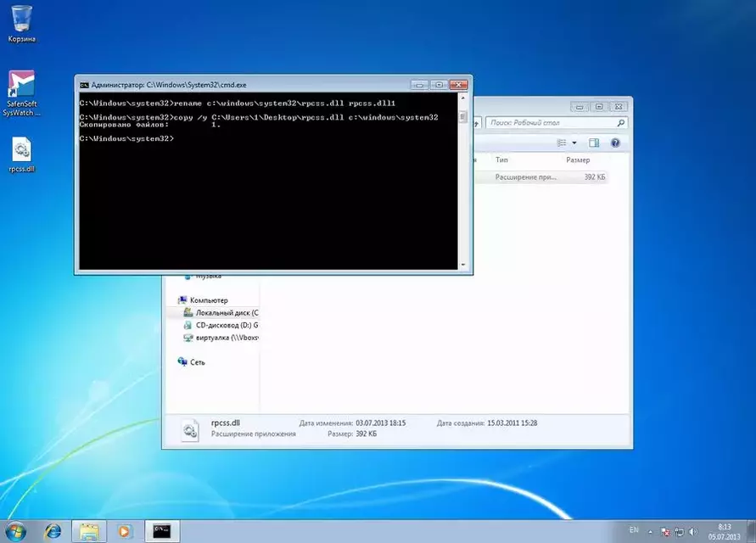This screenshot has width=756, height=543.
Task: Open the network tray icon
Action: (680, 531)
